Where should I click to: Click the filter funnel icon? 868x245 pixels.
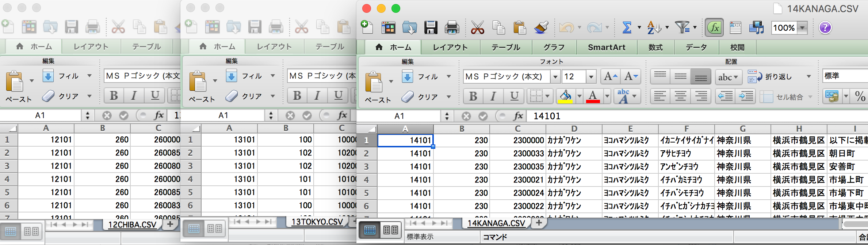pos(681,27)
